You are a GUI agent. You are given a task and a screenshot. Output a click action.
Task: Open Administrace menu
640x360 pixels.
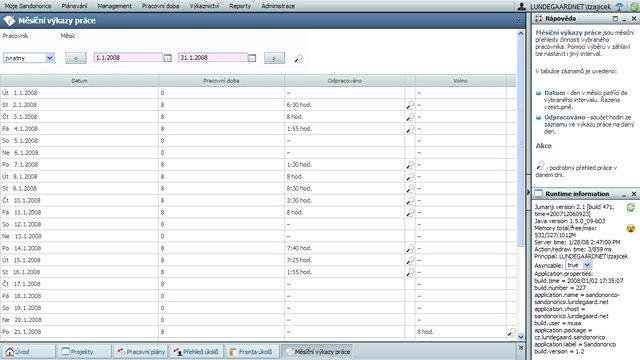pyautogui.click(x=278, y=6)
